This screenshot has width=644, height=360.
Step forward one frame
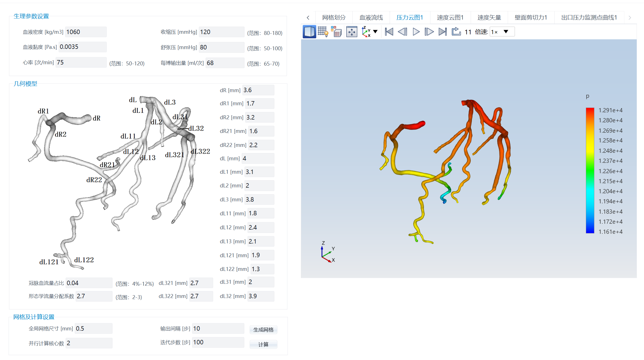[429, 32]
